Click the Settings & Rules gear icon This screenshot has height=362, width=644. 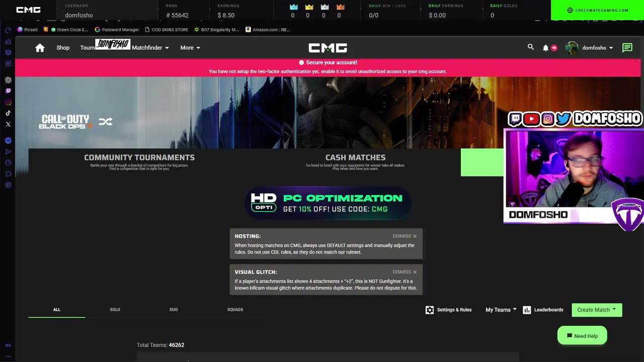(430, 310)
